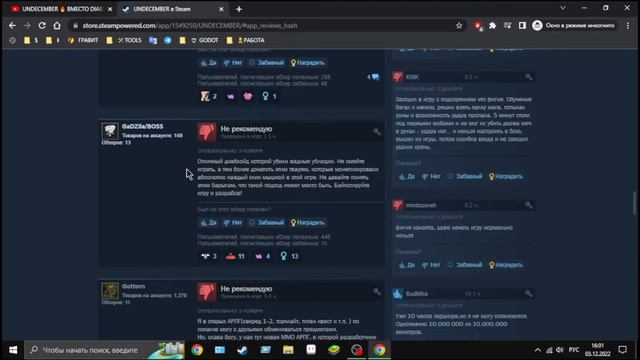This screenshot has width=640, height=360.
Task: Vote Да on GaDZIla/BOSS review
Action: click(208, 222)
